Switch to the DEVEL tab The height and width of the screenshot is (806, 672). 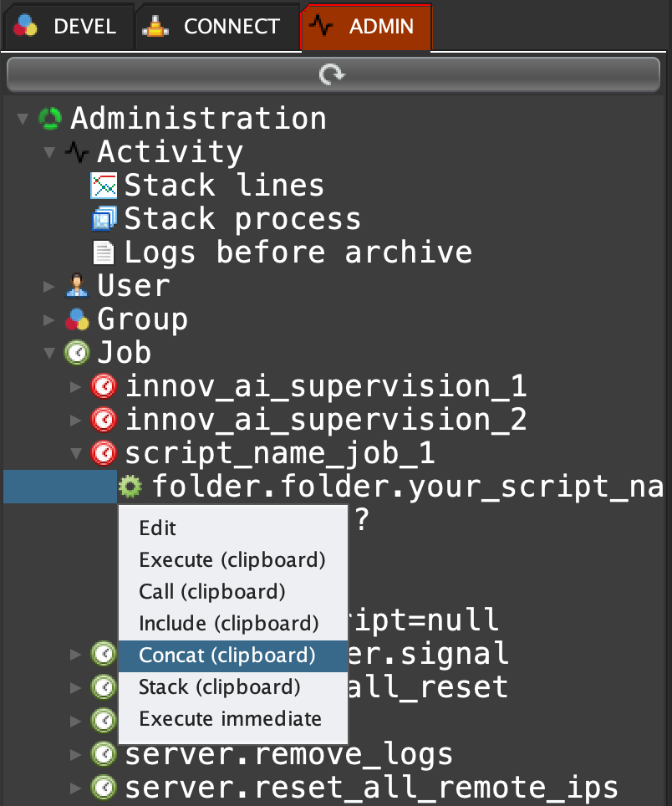(x=69, y=26)
